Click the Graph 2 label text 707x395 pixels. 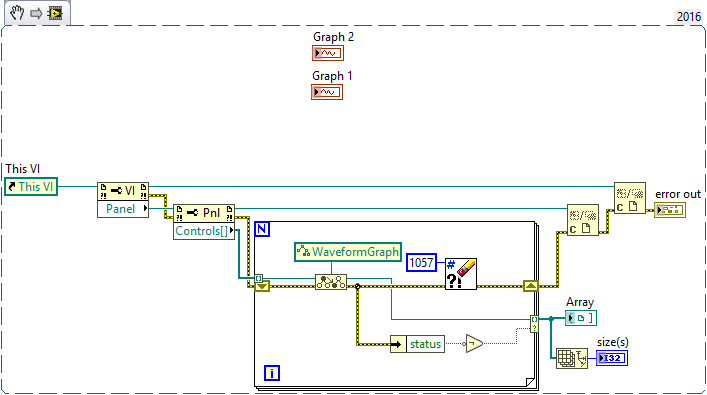tap(333, 37)
